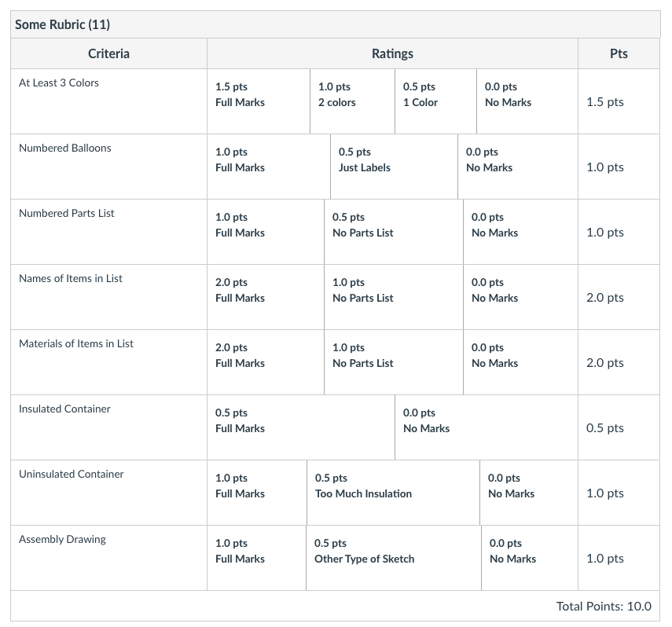Click the 'Numbered Parts List' criterion
This screenshot has height=627, width=672.
(67, 213)
